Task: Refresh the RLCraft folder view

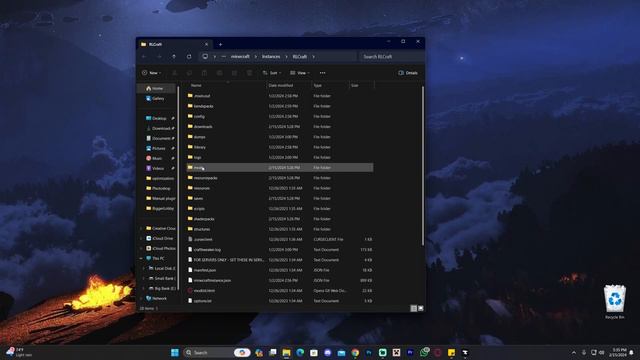Action: click(189, 57)
